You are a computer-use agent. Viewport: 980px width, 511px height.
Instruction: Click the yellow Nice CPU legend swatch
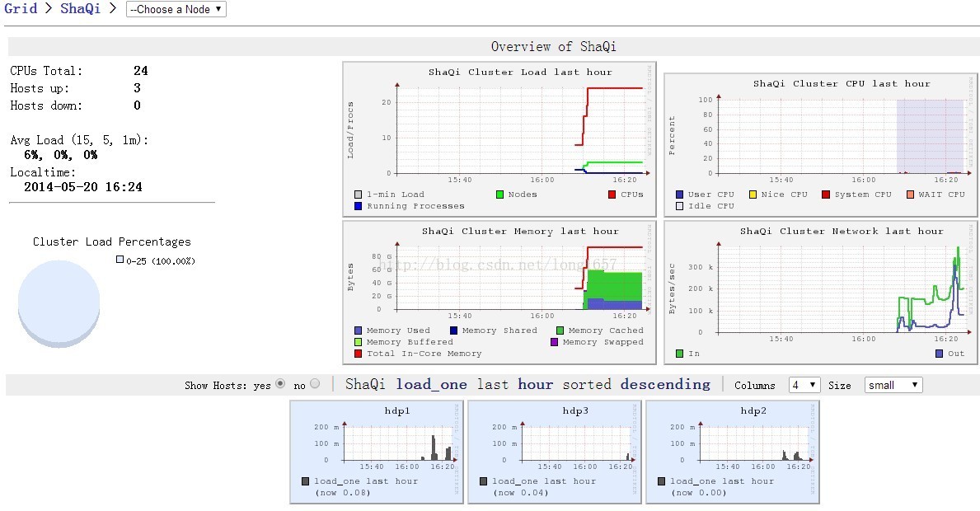pyautogui.click(x=753, y=195)
